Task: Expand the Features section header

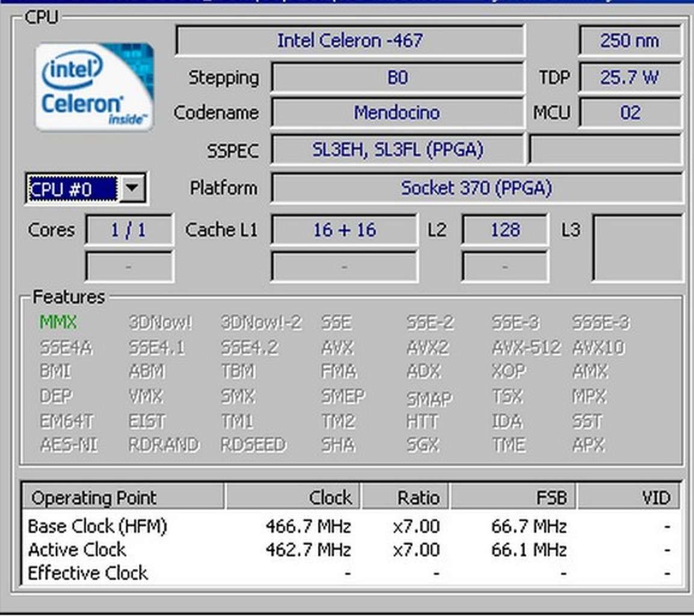Action: [68, 297]
